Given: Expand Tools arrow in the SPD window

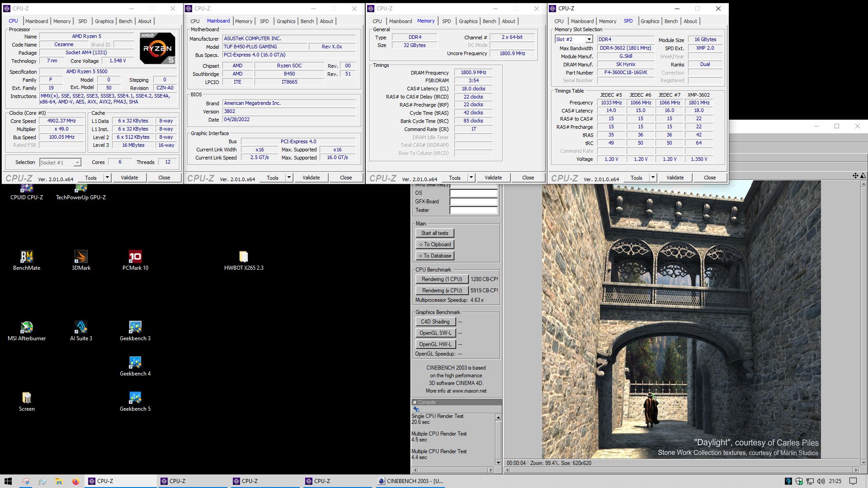Looking at the screenshot, I should point(653,178).
